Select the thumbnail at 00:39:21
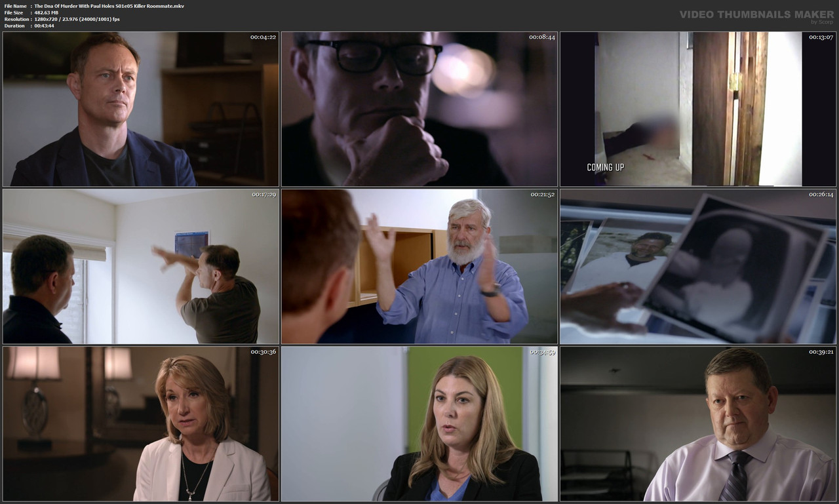Screen dimensions: 839x504 [x=698, y=424]
